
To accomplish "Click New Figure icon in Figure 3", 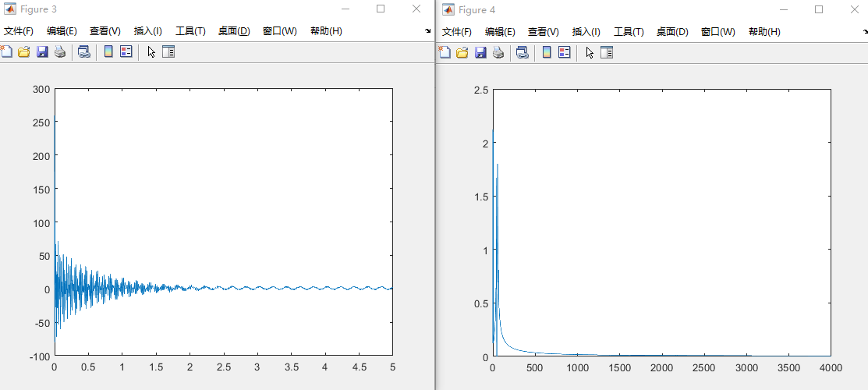I will (5, 52).
